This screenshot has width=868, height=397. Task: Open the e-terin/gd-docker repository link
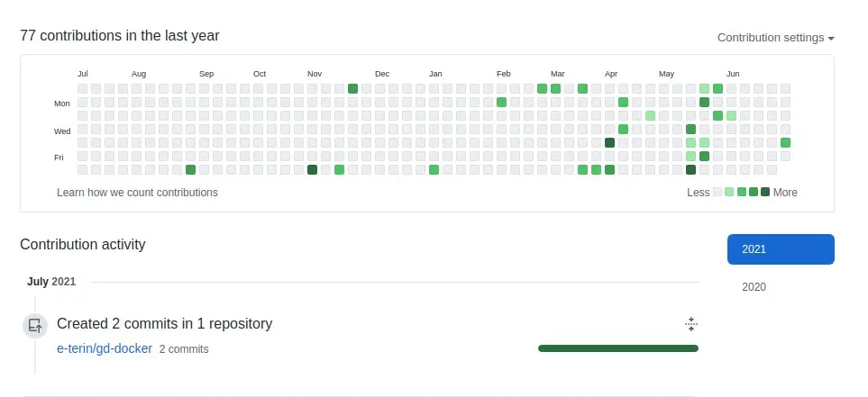(x=104, y=348)
